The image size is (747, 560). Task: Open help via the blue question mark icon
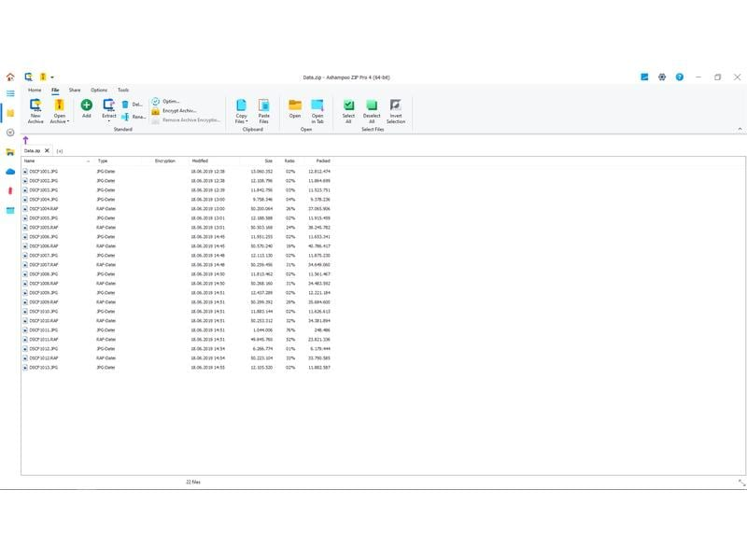pyautogui.click(x=680, y=77)
